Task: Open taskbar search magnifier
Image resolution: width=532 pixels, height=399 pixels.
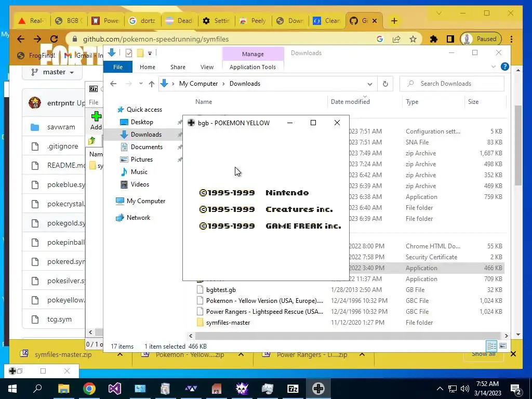Action: [x=37, y=389]
